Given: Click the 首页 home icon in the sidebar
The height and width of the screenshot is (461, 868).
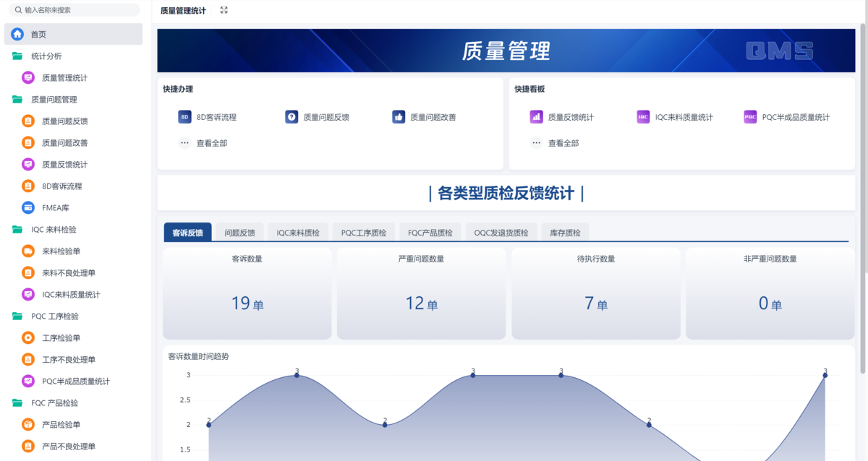Looking at the screenshot, I should pos(14,33).
